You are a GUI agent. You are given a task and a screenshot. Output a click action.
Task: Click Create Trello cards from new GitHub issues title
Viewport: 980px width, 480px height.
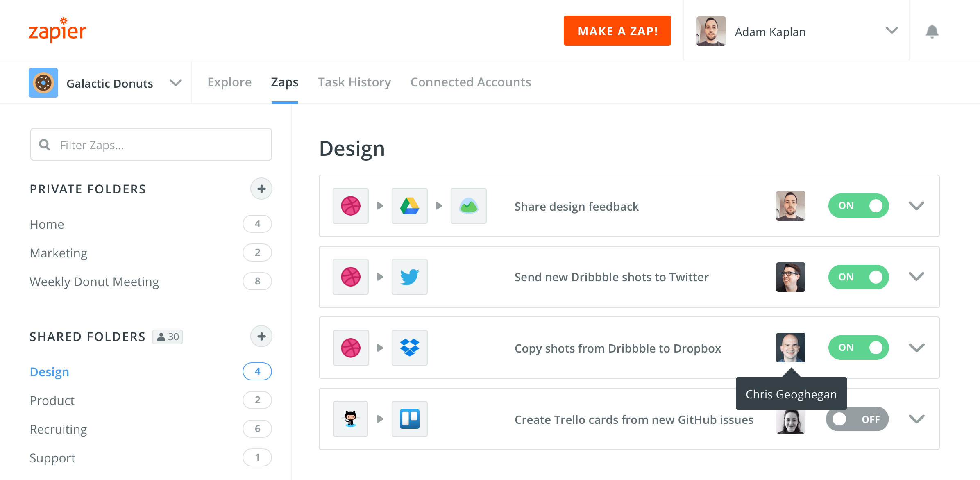click(634, 420)
